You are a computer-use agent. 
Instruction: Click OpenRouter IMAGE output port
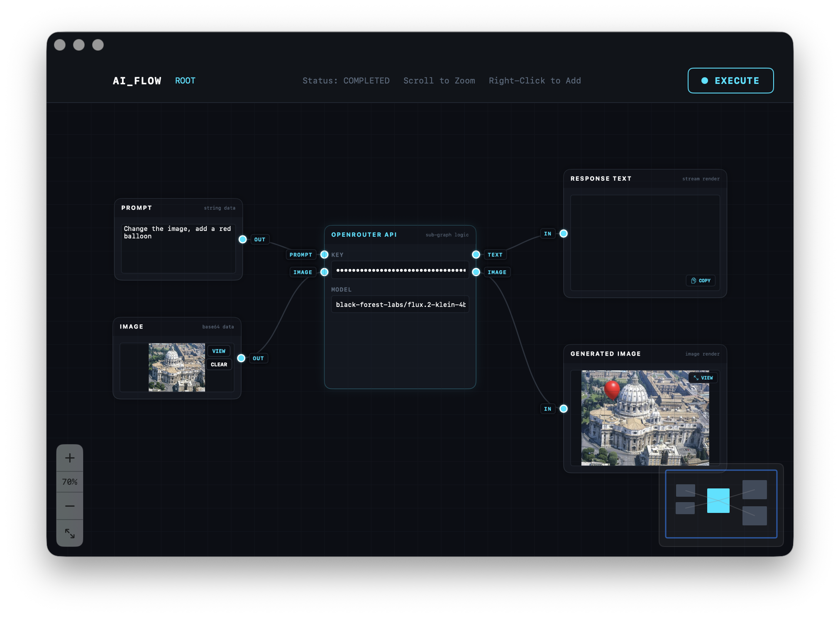click(x=476, y=272)
